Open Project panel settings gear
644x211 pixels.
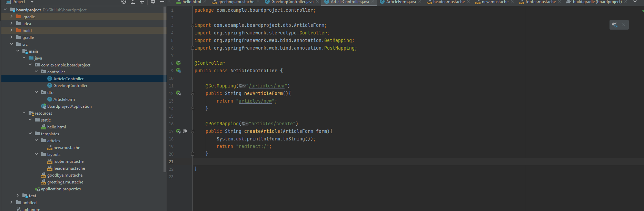(x=153, y=2)
